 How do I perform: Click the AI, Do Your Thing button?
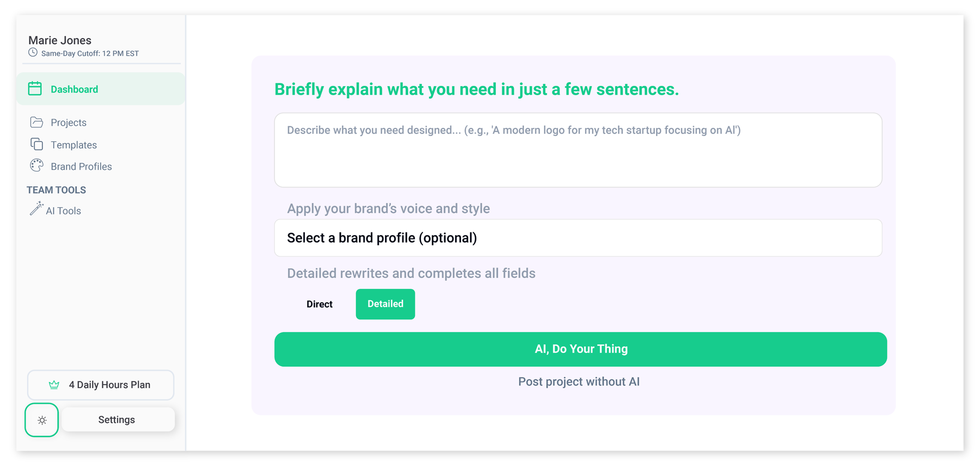[580, 349]
